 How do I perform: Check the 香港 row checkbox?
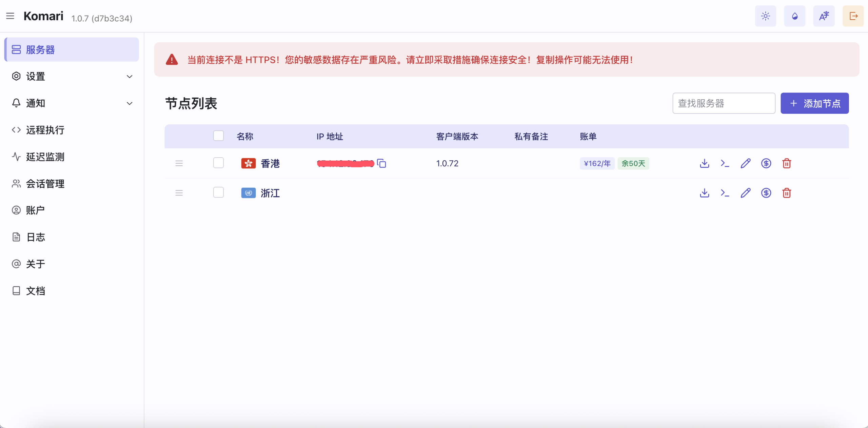pyautogui.click(x=218, y=163)
